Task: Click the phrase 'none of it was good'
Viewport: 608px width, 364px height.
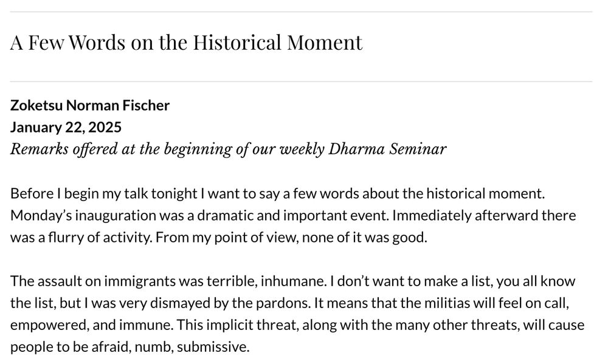Action: tap(364, 237)
